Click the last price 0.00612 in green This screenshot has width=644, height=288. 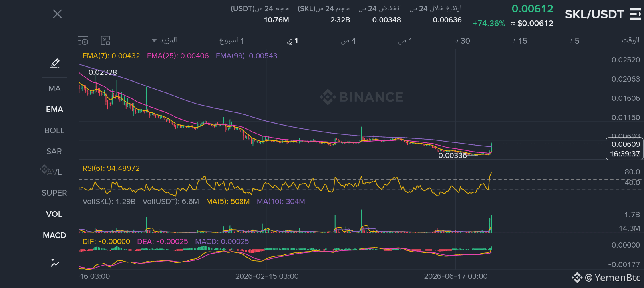click(x=533, y=9)
